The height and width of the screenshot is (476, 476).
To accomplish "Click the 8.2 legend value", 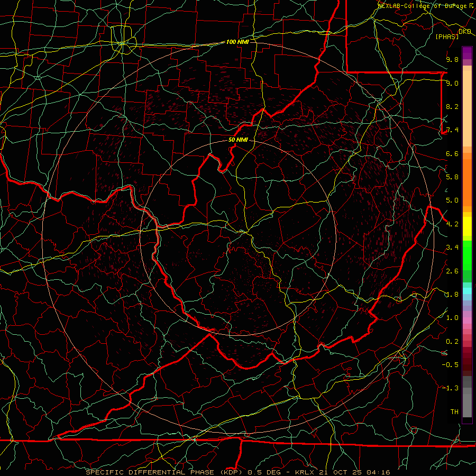I will (452, 106).
